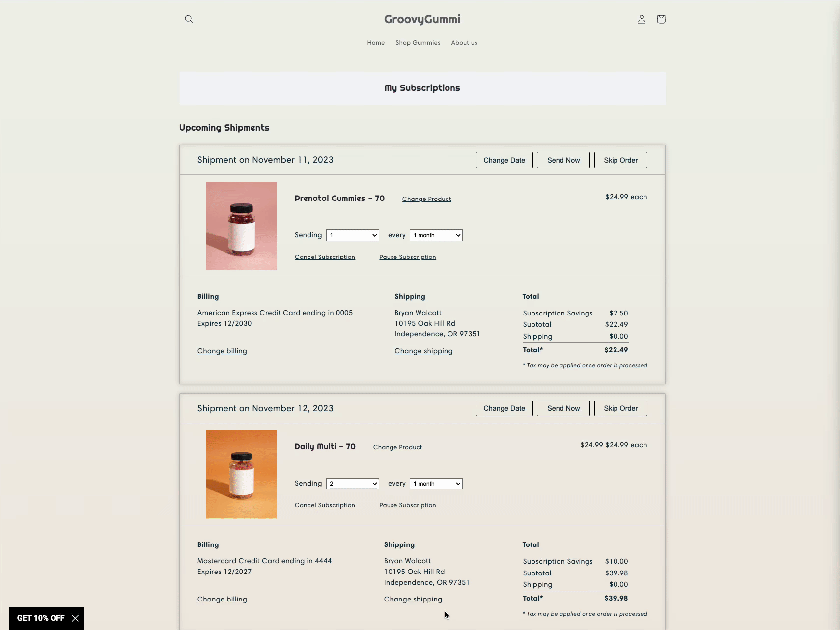Open quantity dropdown for Prenatal Gummies
The height and width of the screenshot is (630, 840).
click(x=352, y=235)
